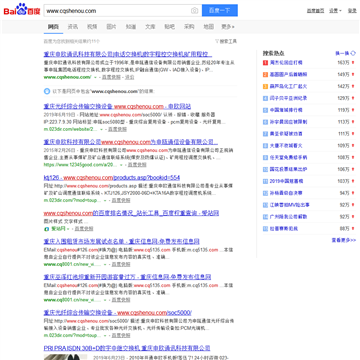Expand the arrow after 爱站网 source label

pos(68,229)
